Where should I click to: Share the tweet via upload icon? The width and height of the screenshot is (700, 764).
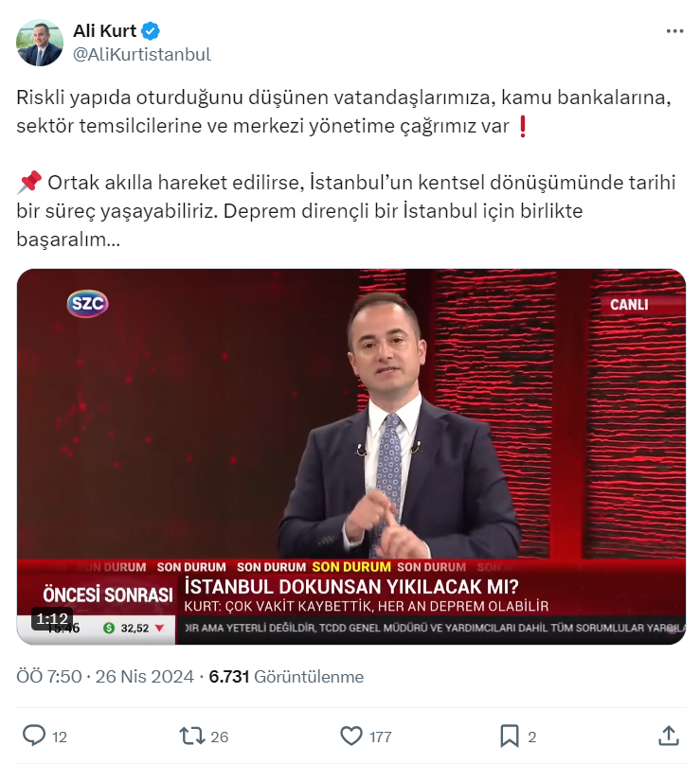(669, 736)
